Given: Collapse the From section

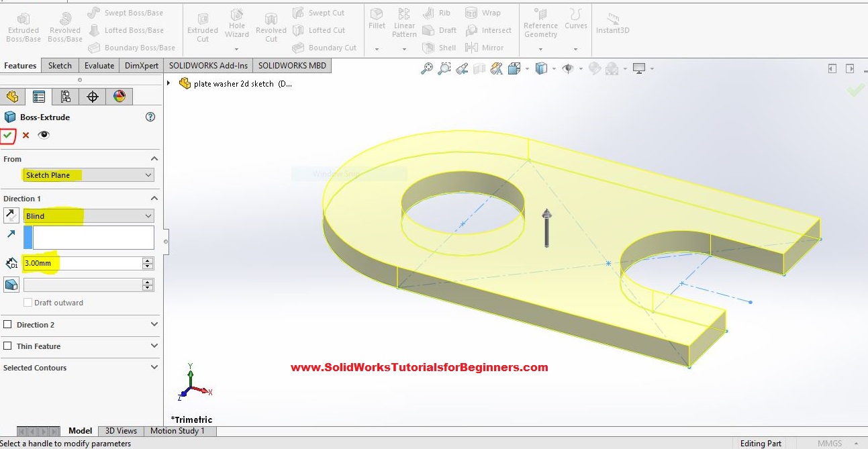Looking at the screenshot, I should coord(154,159).
